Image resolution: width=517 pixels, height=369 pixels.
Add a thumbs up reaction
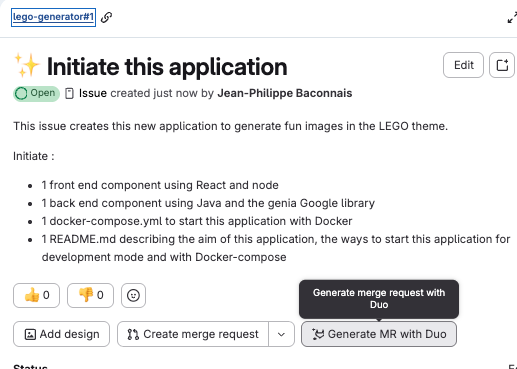pyautogui.click(x=37, y=295)
